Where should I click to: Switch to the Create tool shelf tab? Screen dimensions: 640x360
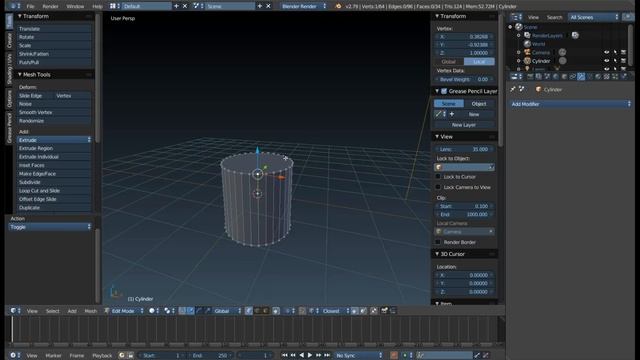pyautogui.click(x=9, y=40)
